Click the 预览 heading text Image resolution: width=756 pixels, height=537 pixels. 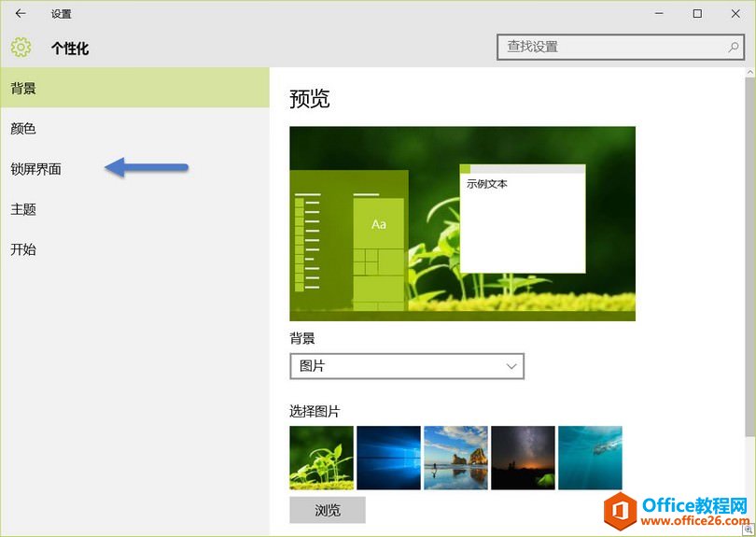(x=310, y=98)
